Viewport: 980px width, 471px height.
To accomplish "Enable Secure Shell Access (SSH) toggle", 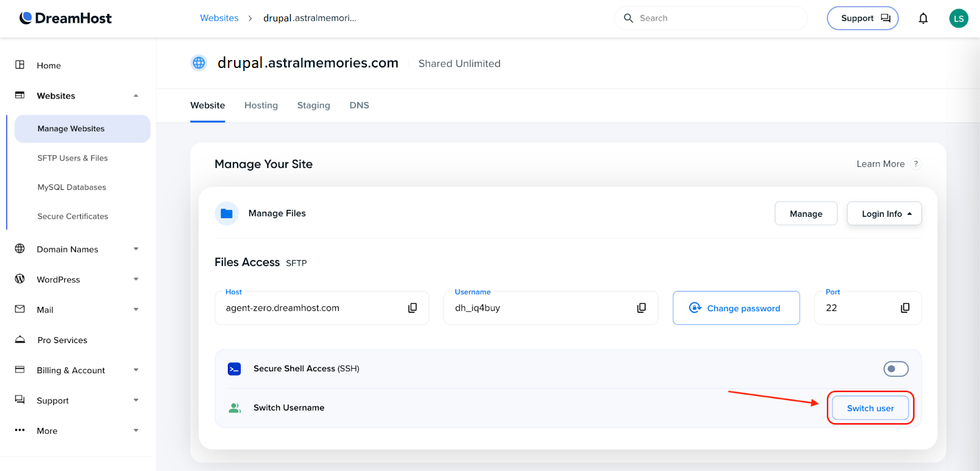I will tap(895, 369).
